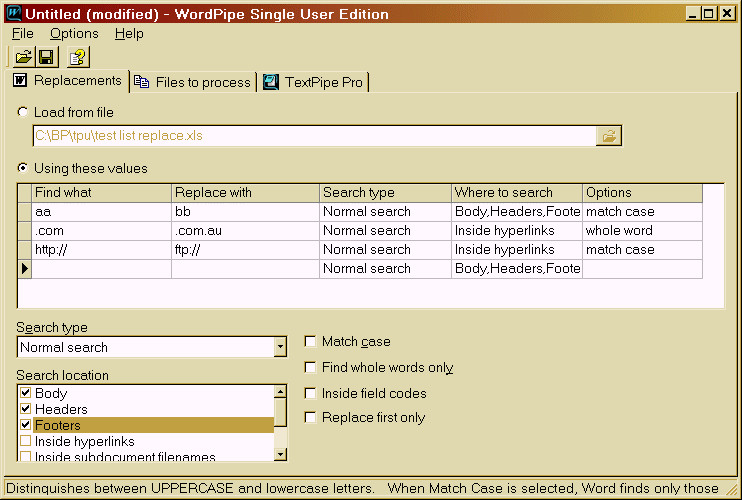742x500 pixels.
Task: Uncheck Headers in Search location list
Action: point(26,409)
